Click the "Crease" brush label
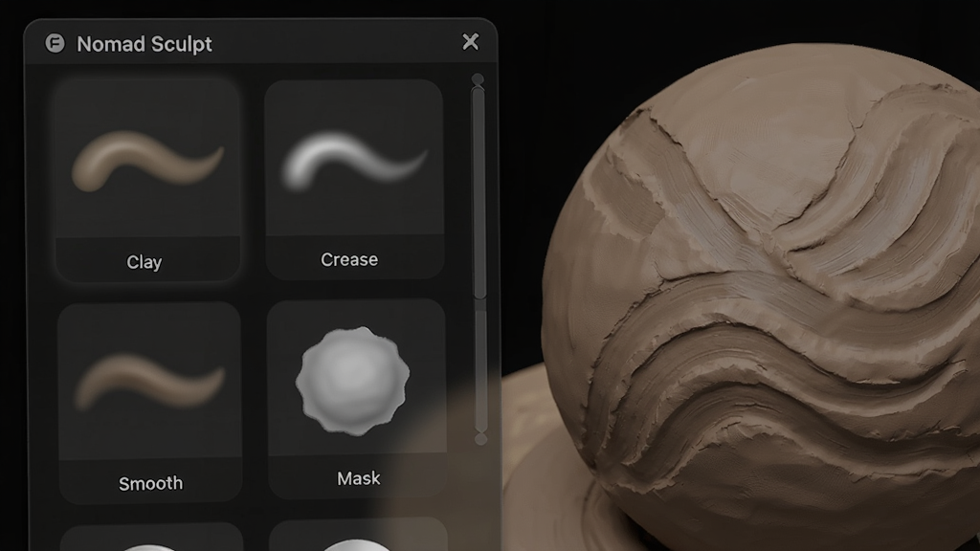 pos(349,259)
